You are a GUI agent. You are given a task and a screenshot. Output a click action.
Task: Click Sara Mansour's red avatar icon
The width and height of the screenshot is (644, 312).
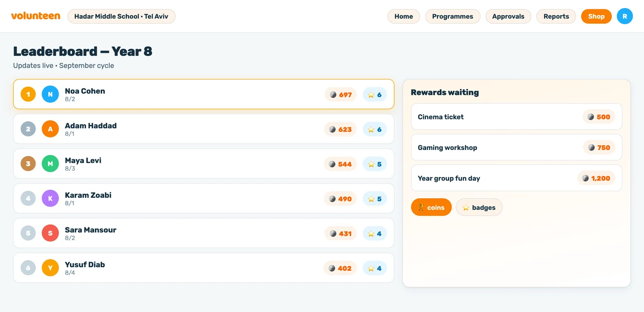[x=50, y=233]
